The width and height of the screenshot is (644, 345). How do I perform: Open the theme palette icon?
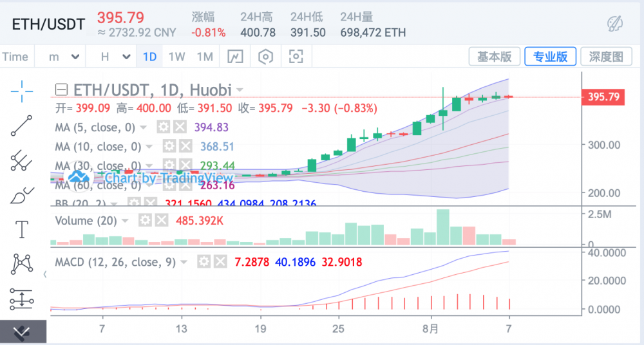pyautogui.click(x=615, y=24)
